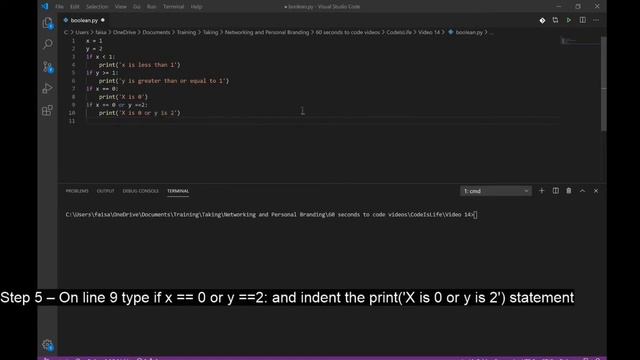Image resolution: width=640 pixels, height=360 pixels.
Task: Open the File menu
Action: 60,7
